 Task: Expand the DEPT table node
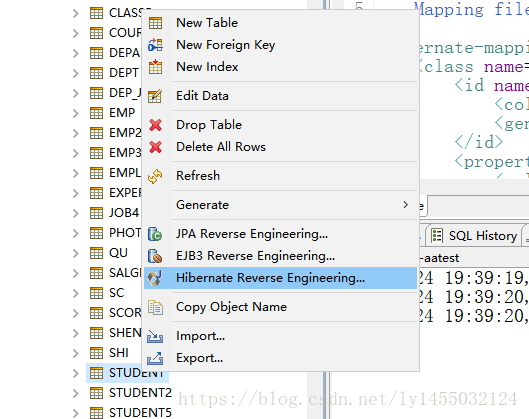pyautogui.click(x=76, y=73)
